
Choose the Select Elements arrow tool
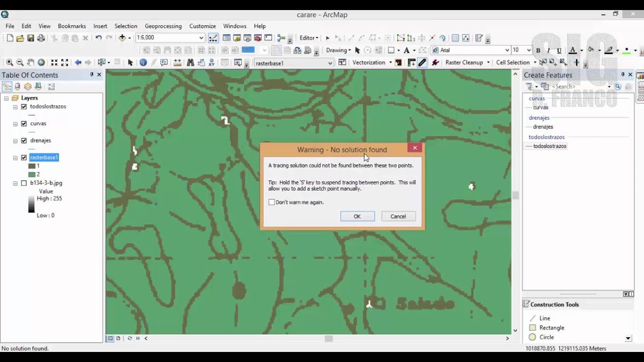pos(130,62)
